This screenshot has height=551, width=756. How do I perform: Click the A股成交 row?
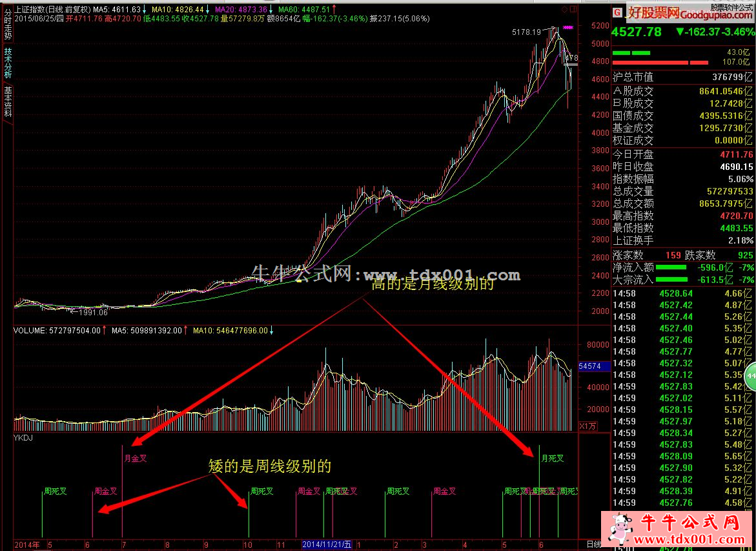pyautogui.click(x=682, y=90)
